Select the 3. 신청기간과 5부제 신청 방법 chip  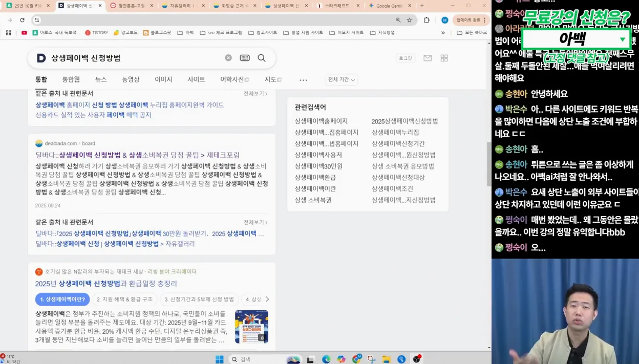pyautogui.click(x=199, y=299)
